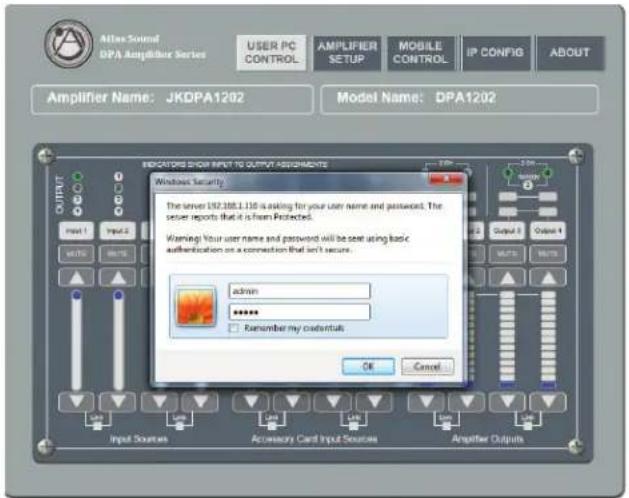This screenshot has width=629, height=498.
Task: Show the ABOUT tab
Action: 570,53
